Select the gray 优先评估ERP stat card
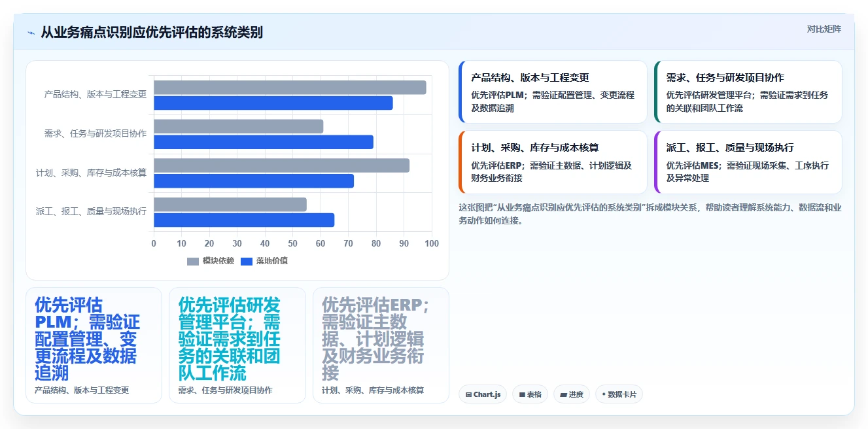The height and width of the screenshot is (429, 868). pyautogui.click(x=381, y=345)
